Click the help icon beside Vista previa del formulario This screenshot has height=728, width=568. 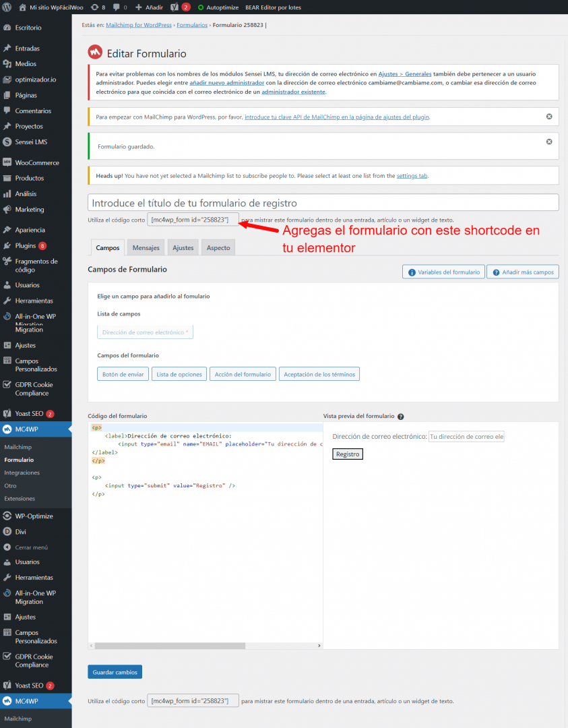pyautogui.click(x=400, y=417)
